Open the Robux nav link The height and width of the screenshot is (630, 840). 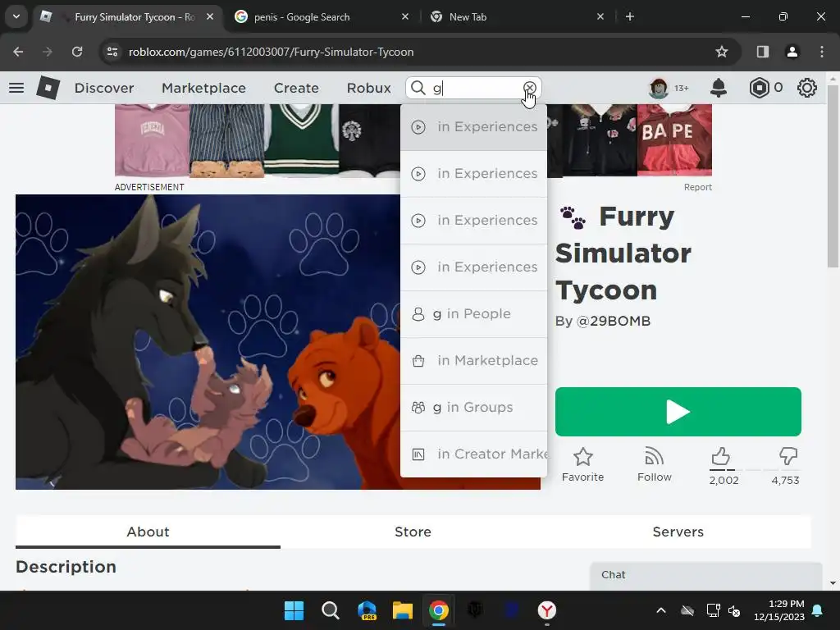click(x=368, y=88)
